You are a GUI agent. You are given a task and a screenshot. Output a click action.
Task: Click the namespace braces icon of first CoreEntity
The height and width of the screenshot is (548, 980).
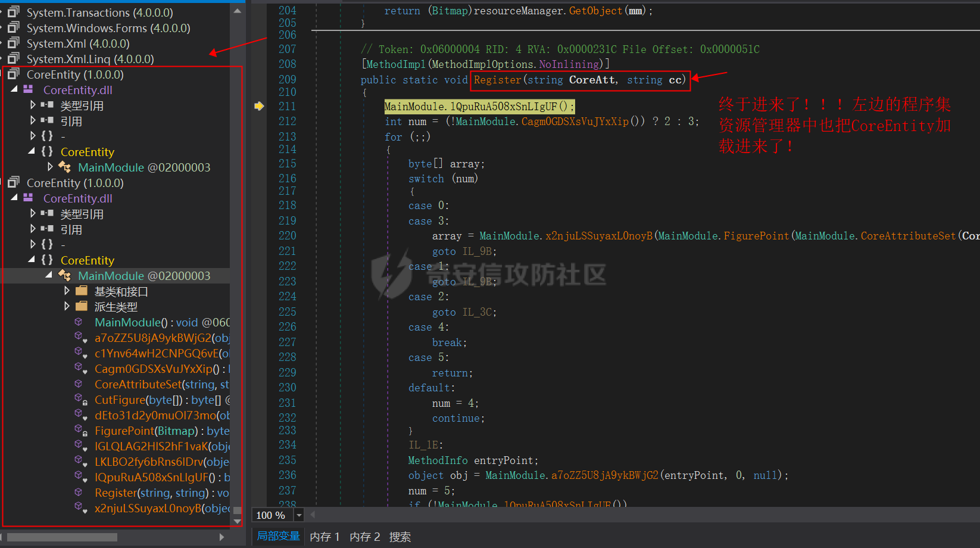(47, 151)
